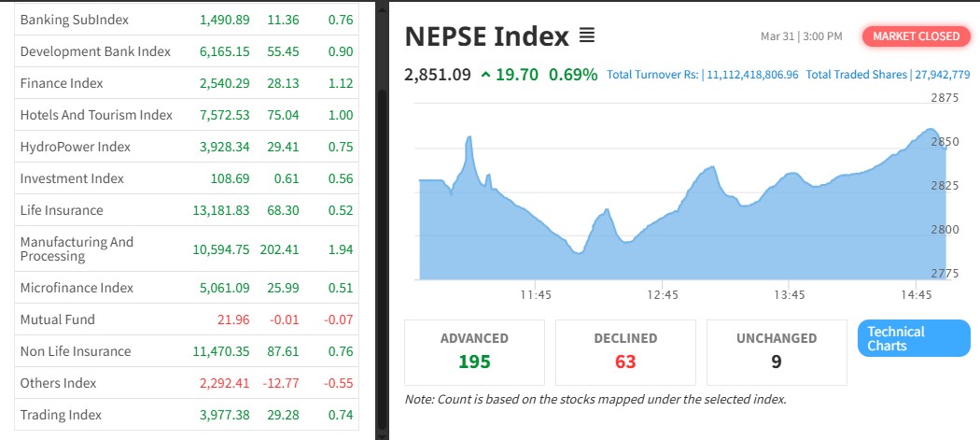Click Manufacturing And Processing index
The width and height of the screenshot is (980, 440).
pos(77,248)
